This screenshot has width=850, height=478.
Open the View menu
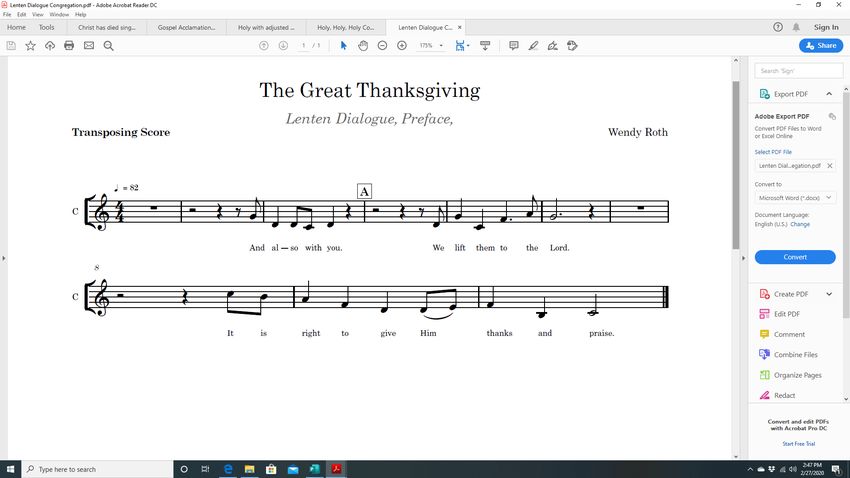click(37, 15)
